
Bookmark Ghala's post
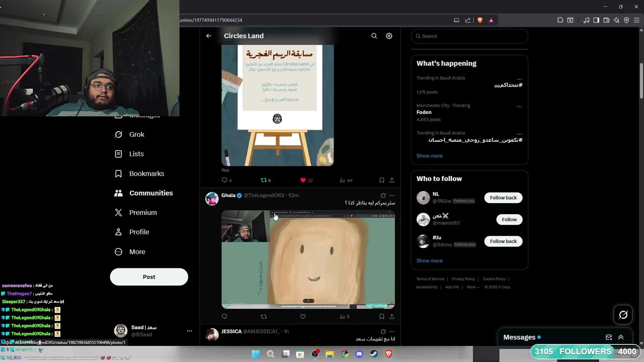[x=381, y=316]
